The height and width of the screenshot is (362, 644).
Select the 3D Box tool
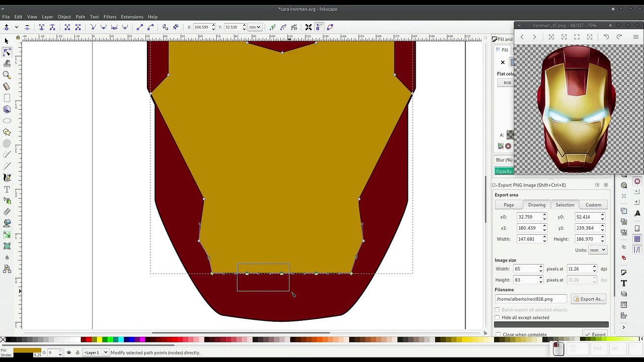7,109
